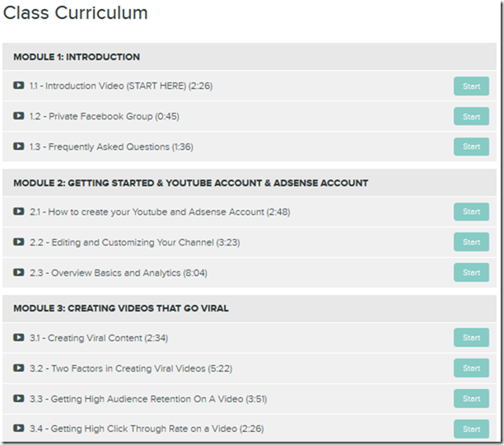Image resolution: width=504 pixels, height=445 pixels.
Task: Click video icon beside 1.1 Introduction Video
Action: pyautogui.click(x=19, y=86)
